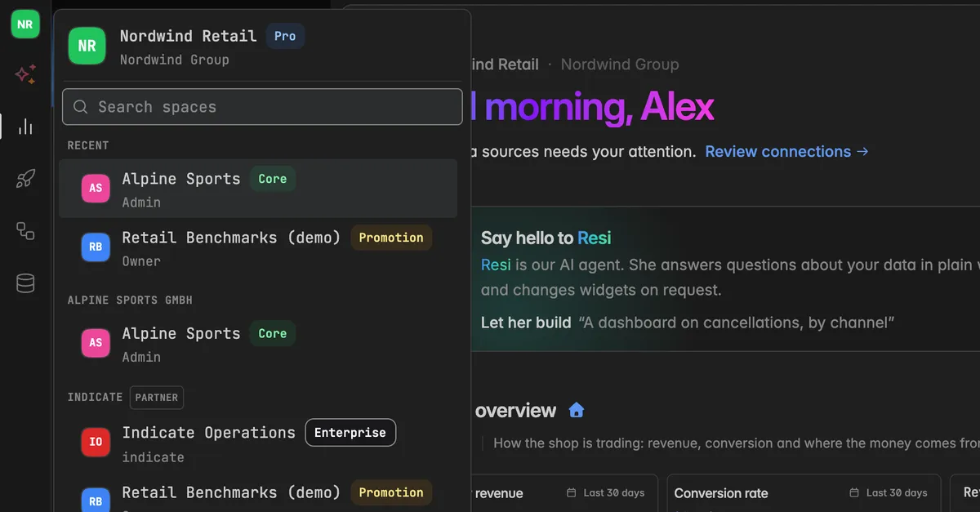The image size is (980, 512).
Task: Open the connected shapes integrations sidebar icon
Action: pos(25,231)
